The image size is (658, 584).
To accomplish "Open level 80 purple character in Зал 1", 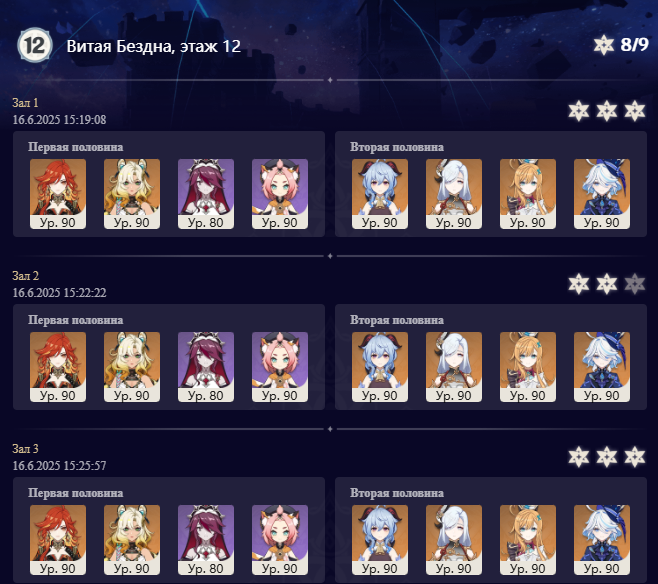I will [x=206, y=194].
